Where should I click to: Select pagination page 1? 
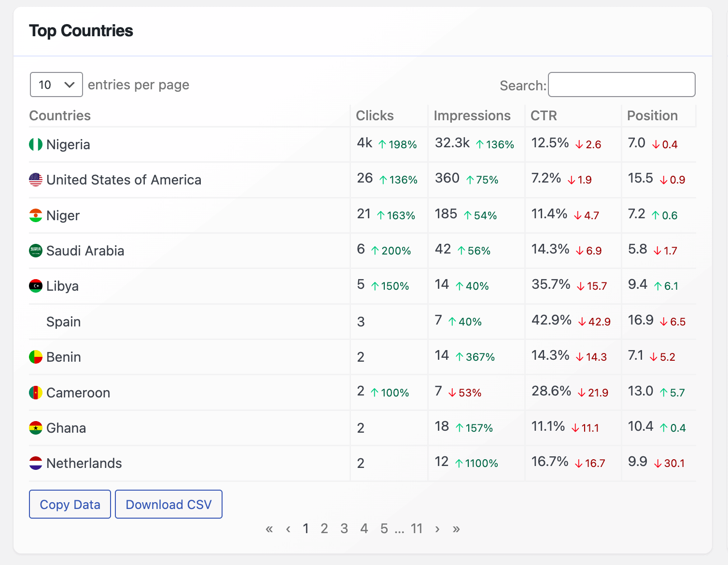306,529
